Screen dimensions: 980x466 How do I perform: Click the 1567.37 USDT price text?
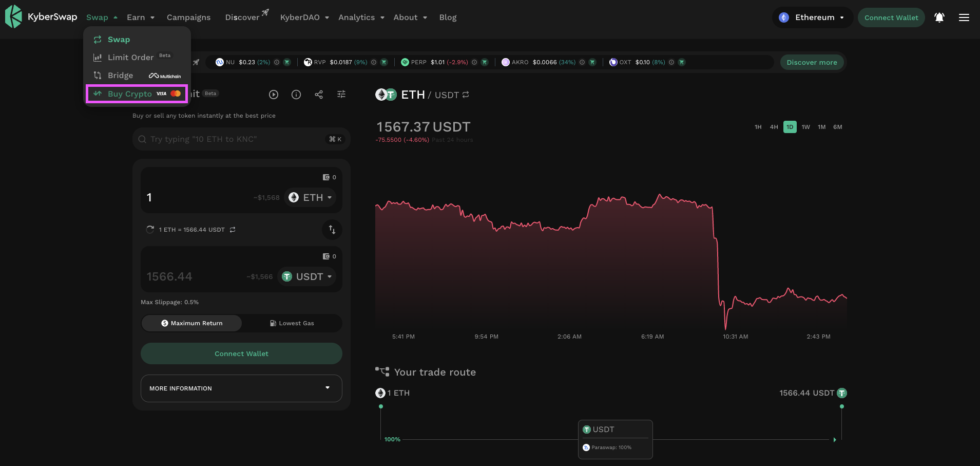(x=424, y=127)
